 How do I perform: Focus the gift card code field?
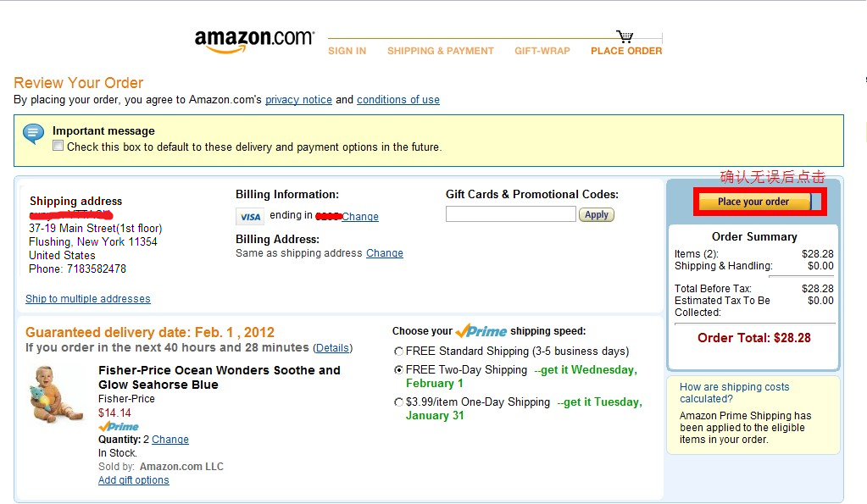[x=510, y=214]
